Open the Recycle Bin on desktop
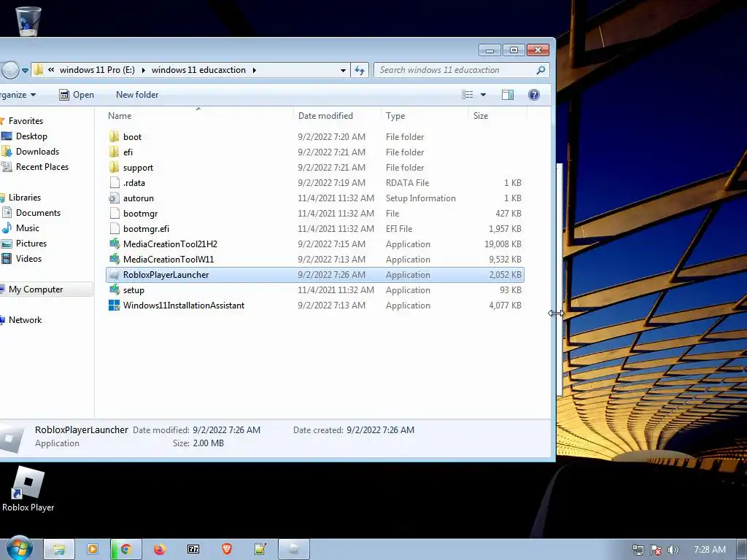This screenshot has height=560, width=747. tap(28, 21)
